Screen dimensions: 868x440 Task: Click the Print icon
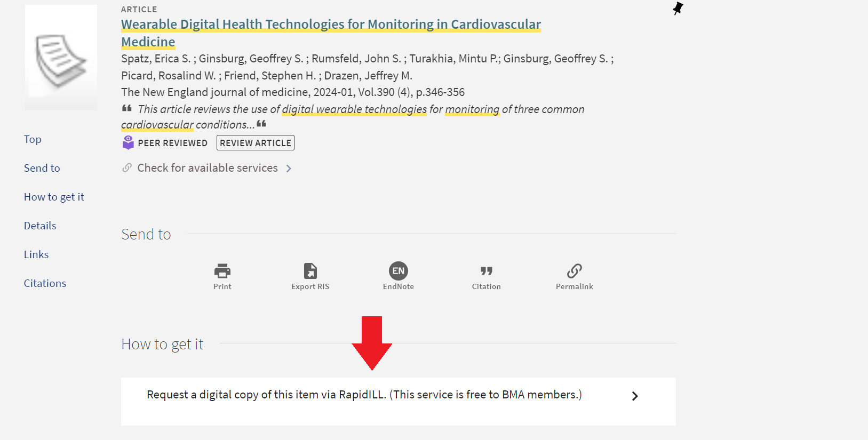[222, 271]
